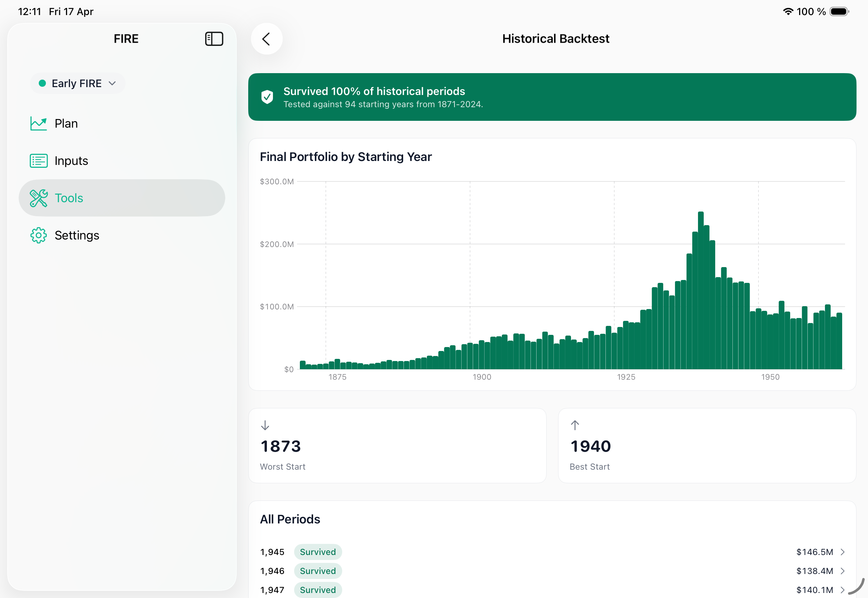
Task: Open the Plan section
Action: (122, 123)
